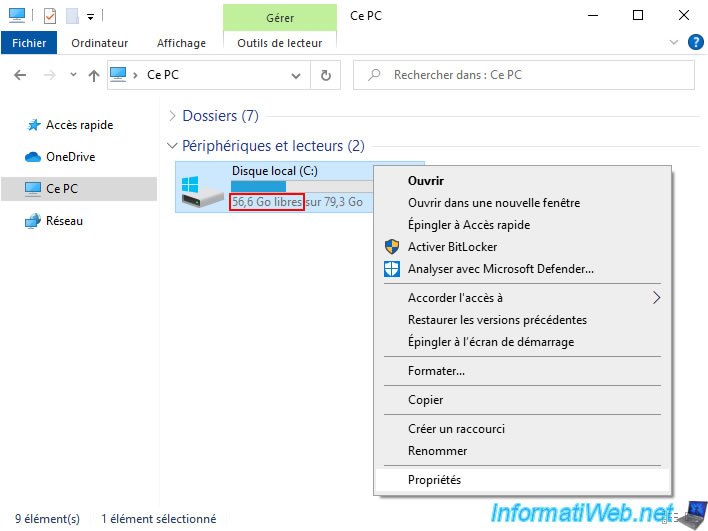Click the Dossiers (7) group header text
The image size is (708, 531).
click(220, 116)
